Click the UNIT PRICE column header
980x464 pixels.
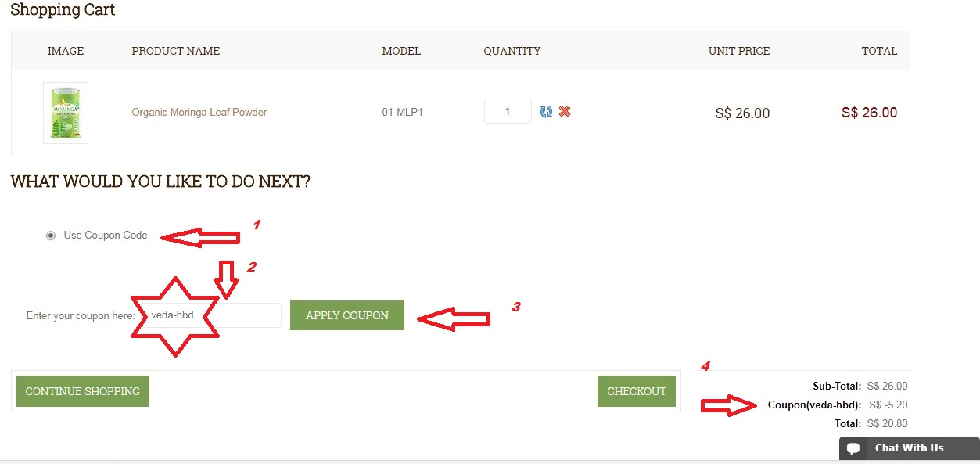(x=739, y=51)
